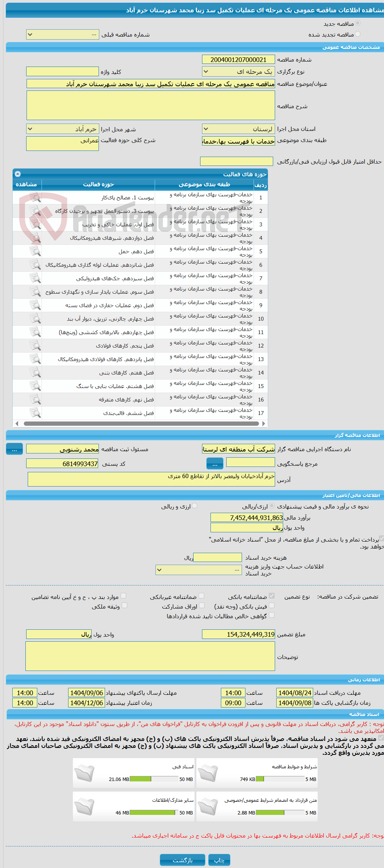This screenshot has height=868, width=384.
Task: Click the بازگشت button
Action: tap(183, 860)
